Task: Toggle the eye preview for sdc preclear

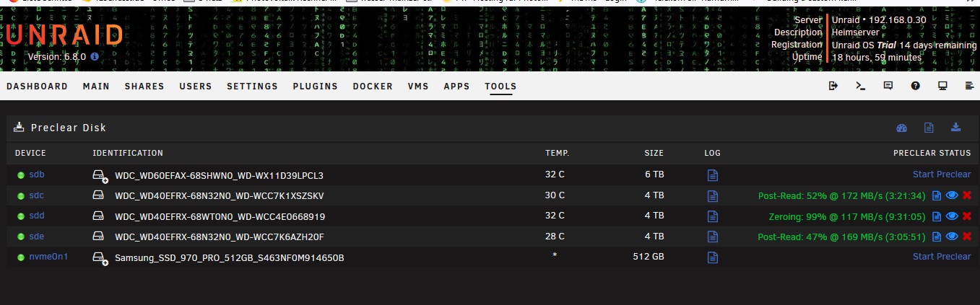Action: pos(951,195)
